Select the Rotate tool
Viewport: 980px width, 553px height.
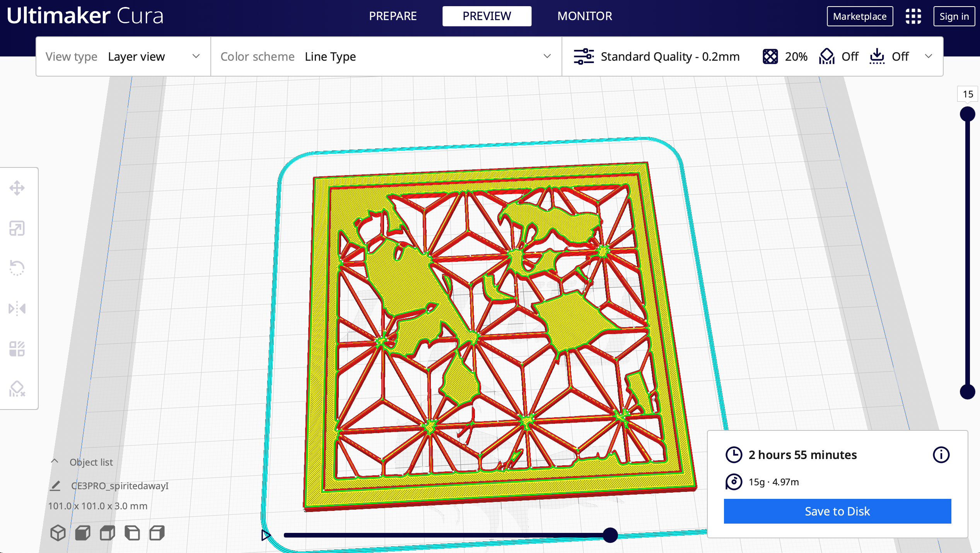17,268
